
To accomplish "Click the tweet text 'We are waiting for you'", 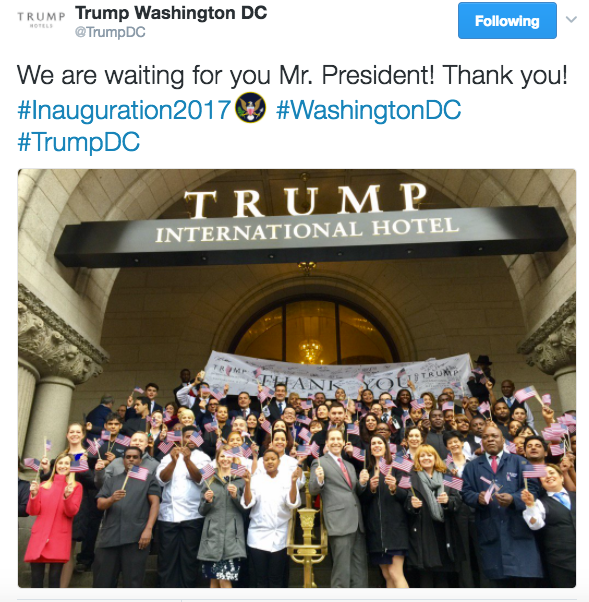I will [x=144, y=75].
